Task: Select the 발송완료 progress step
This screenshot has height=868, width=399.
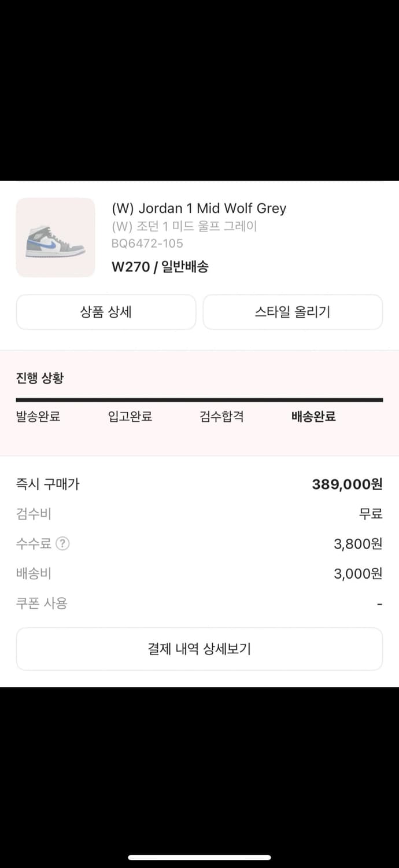Action: coord(39,416)
